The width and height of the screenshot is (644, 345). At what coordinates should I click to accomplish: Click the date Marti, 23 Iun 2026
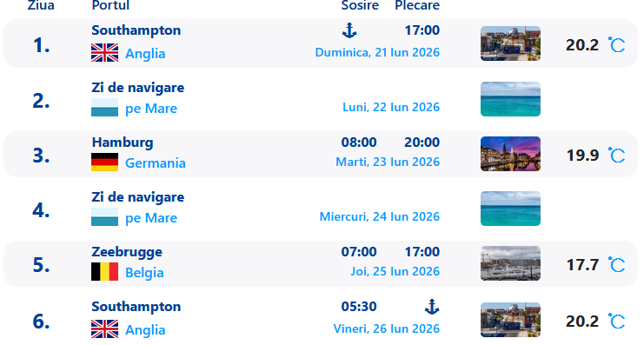(388, 162)
